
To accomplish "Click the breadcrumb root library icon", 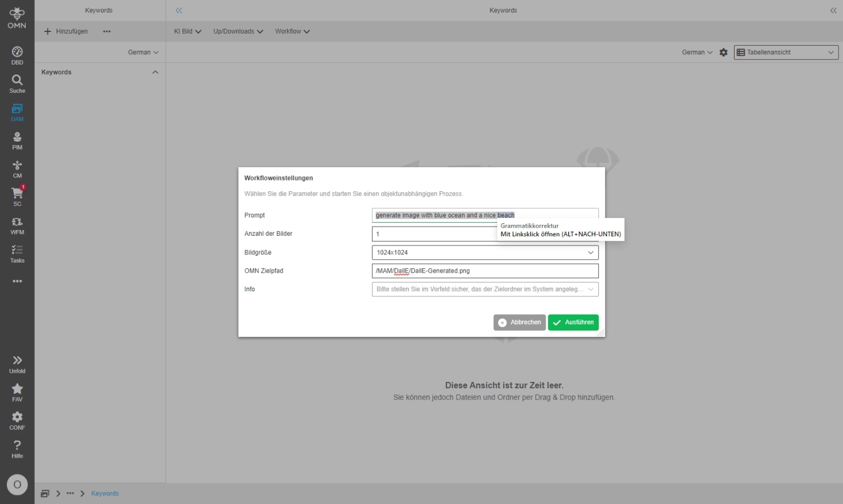I will 45,494.
